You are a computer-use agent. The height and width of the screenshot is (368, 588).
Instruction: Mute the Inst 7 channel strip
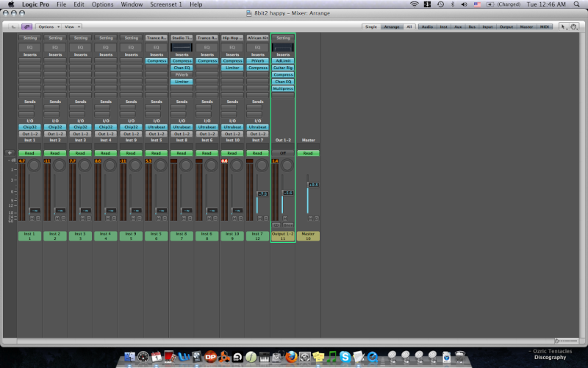(260, 219)
